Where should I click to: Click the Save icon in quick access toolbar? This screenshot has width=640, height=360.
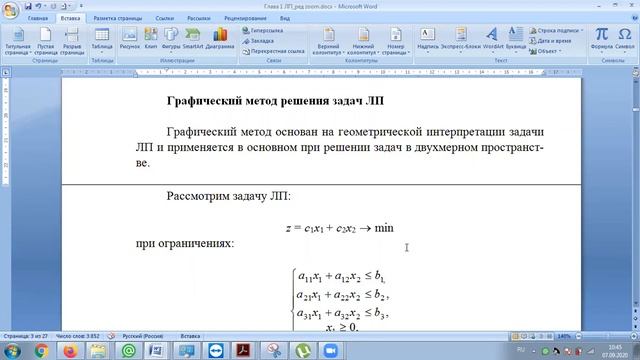pos(28,6)
